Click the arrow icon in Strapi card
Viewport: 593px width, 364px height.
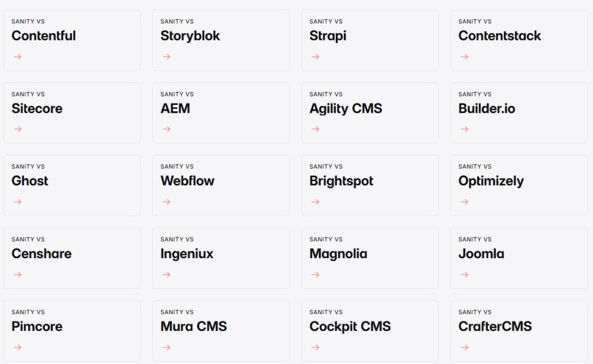click(315, 57)
